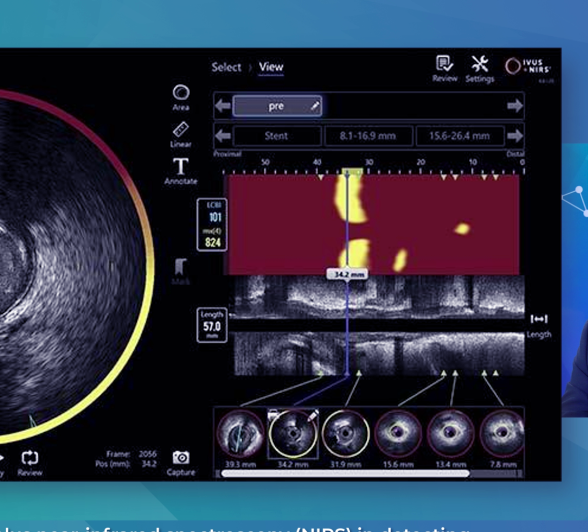Select the Area measurement tool

click(181, 97)
